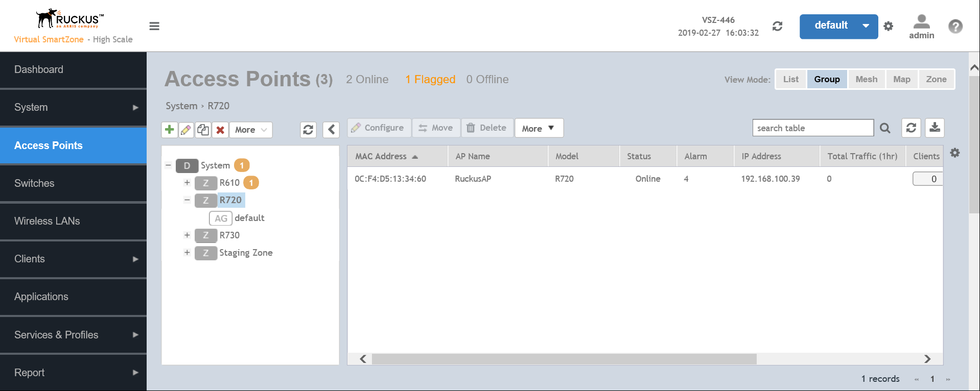This screenshot has height=391, width=980.
Task: Switch view mode to List
Action: click(x=790, y=79)
